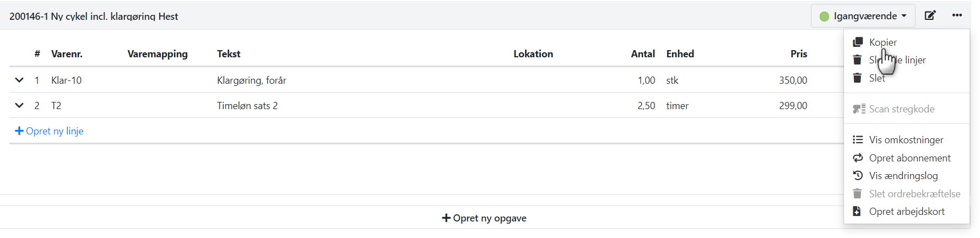Click the Opret arbejdskort document icon

[857, 212]
